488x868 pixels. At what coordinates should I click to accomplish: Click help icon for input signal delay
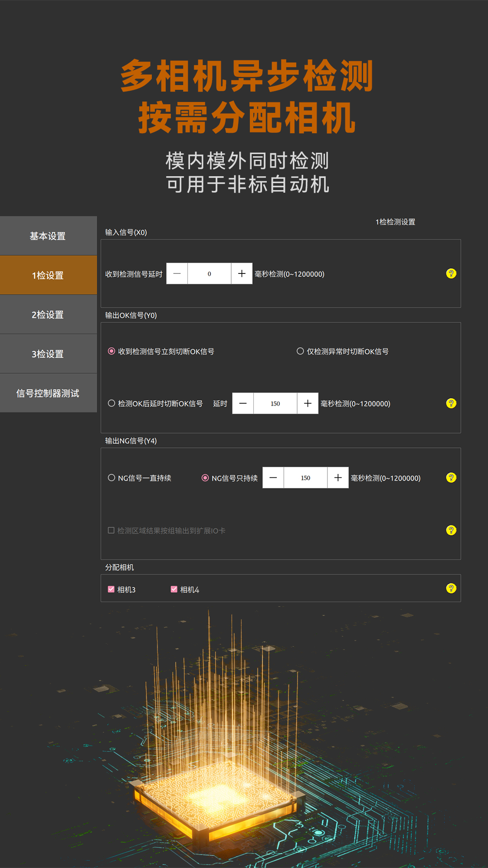point(451,273)
